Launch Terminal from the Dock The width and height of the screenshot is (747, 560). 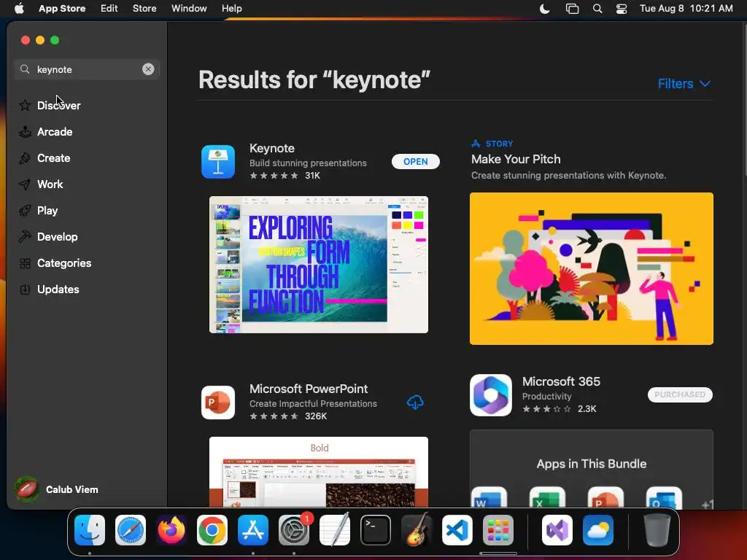click(376, 530)
